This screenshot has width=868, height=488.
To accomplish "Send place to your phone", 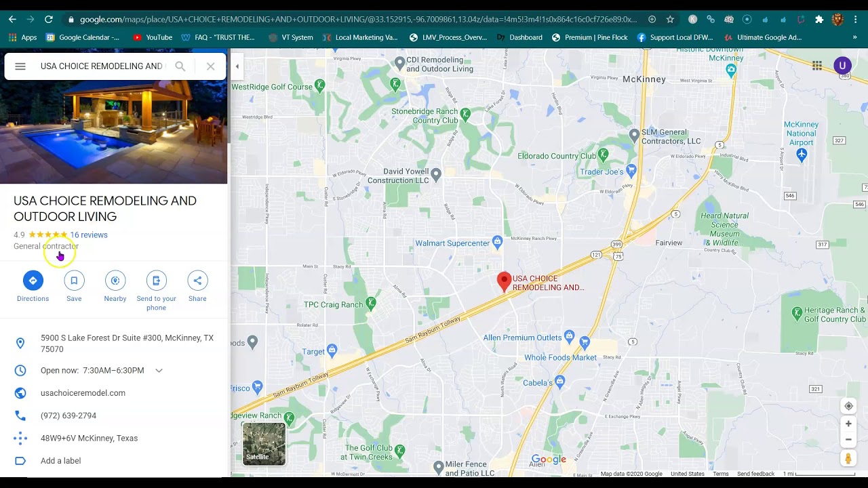I will pos(156,291).
